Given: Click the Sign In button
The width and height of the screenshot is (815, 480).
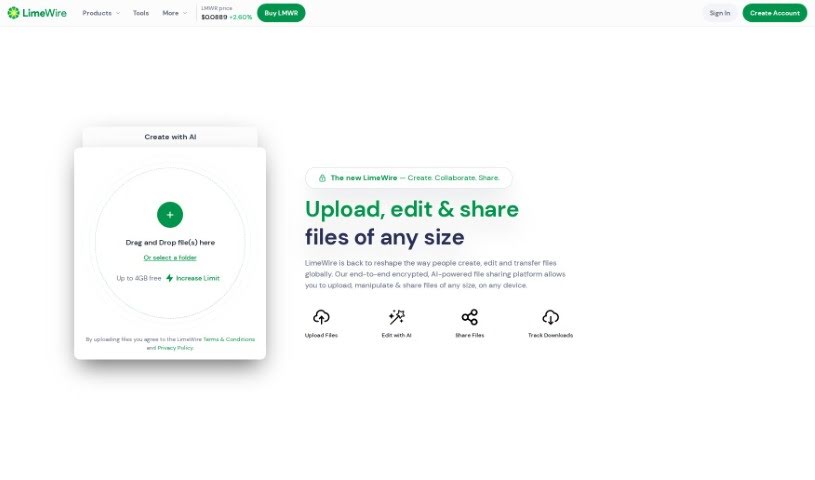Looking at the screenshot, I should pyautogui.click(x=719, y=13).
